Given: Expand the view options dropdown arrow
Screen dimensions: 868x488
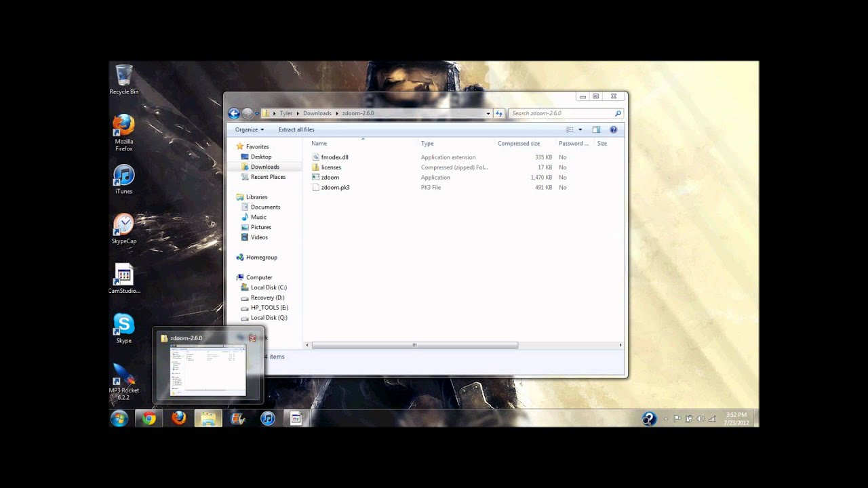Looking at the screenshot, I should (580, 129).
